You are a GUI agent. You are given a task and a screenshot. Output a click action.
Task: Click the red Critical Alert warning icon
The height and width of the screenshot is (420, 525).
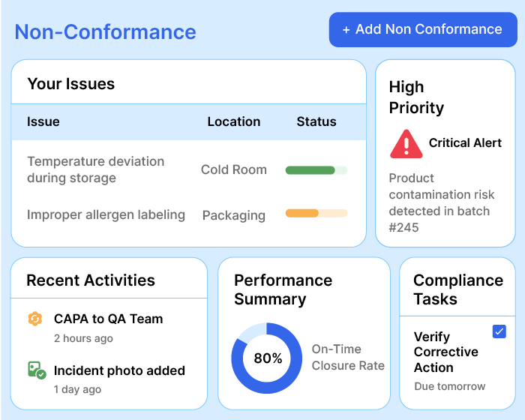pos(406,144)
